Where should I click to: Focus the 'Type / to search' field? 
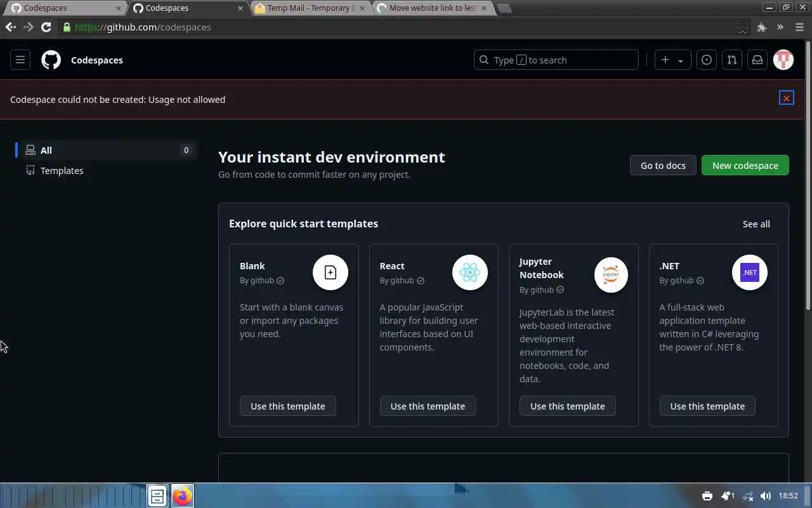(556, 60)
